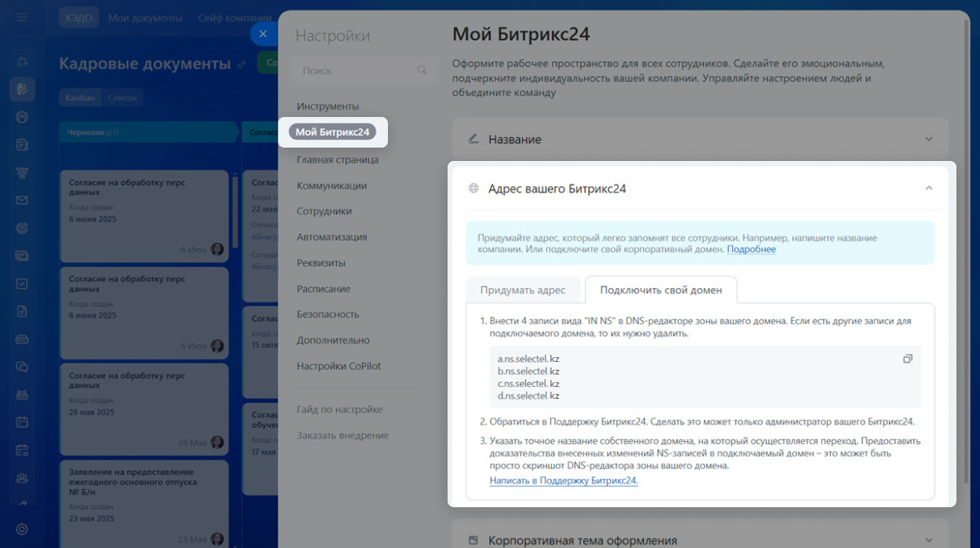The width and height of the screenshot is (980, 548).
Task: Select the d.ns.selectel.kz record text
Action: coord(528,396)
